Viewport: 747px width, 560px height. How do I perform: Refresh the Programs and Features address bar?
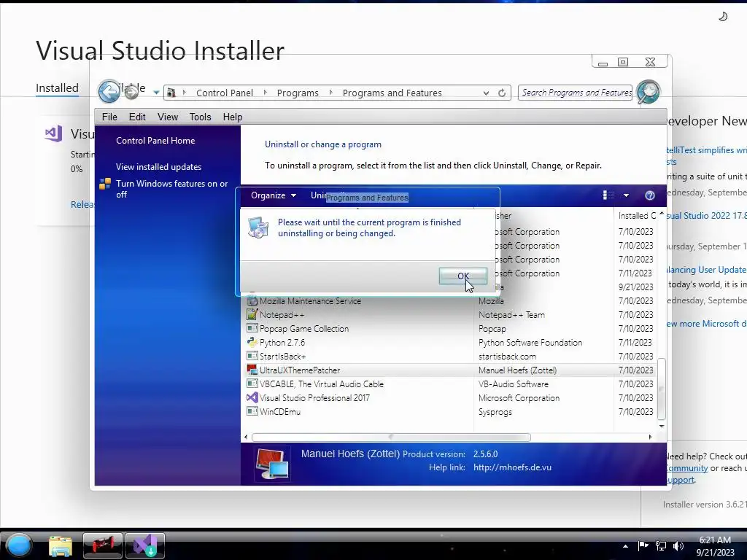tap(502, 93)
